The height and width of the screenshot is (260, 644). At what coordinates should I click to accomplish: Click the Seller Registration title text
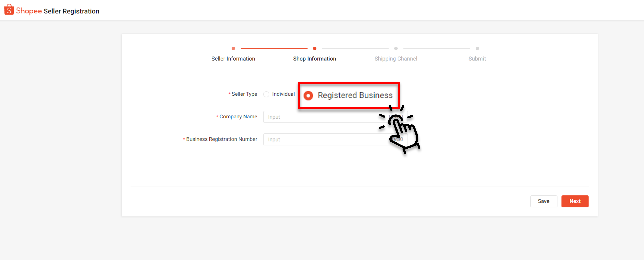point(71,11)
